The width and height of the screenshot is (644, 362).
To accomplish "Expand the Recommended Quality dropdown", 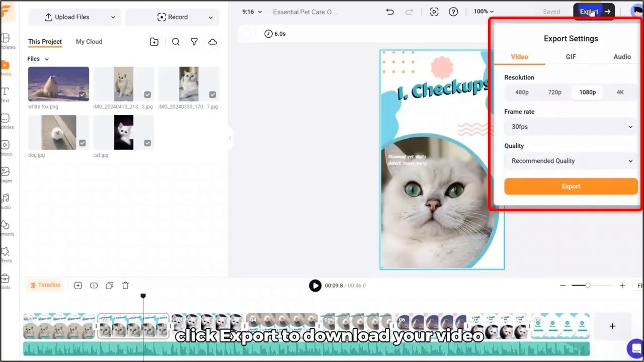I will [x=571, y=160].
